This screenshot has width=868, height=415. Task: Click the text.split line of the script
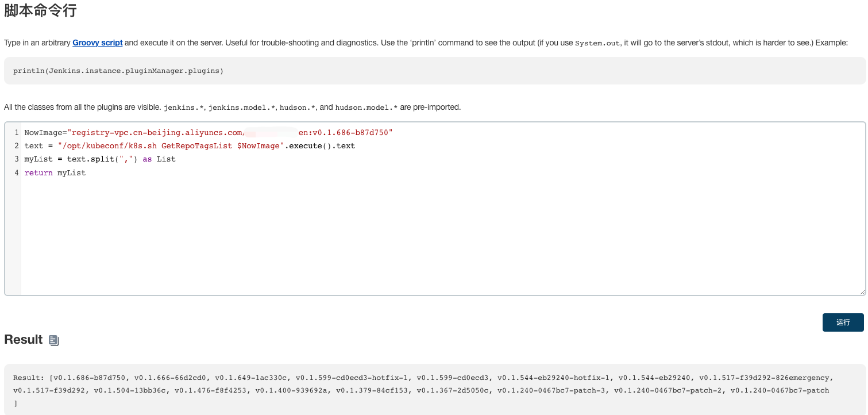coord(99,159)
